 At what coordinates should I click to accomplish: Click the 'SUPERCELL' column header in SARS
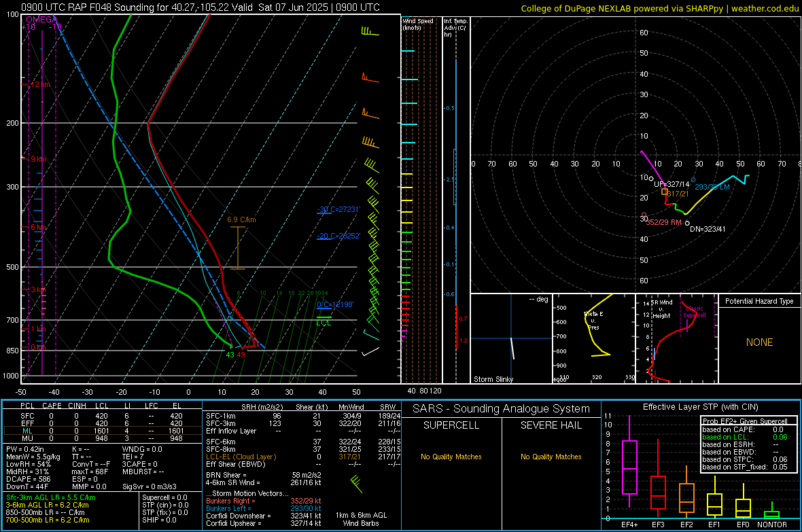451,425
